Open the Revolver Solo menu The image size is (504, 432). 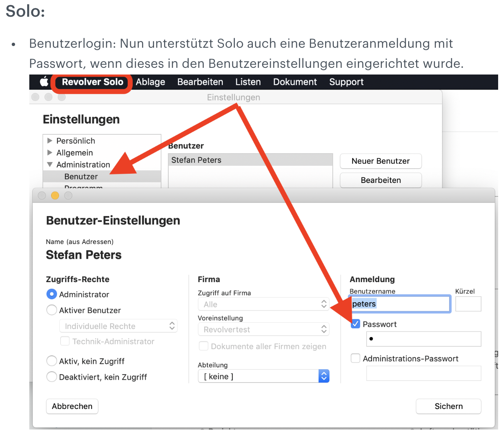93,82
